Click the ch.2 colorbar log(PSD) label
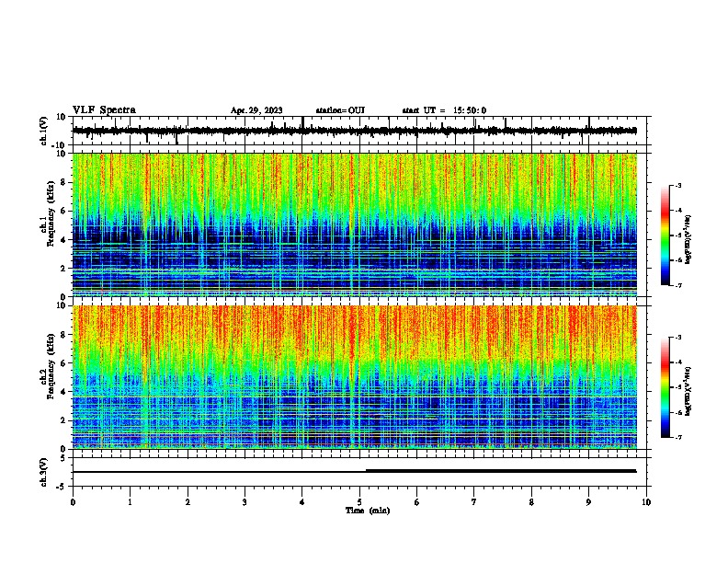 pyautogui.click(x=688, y=391)
